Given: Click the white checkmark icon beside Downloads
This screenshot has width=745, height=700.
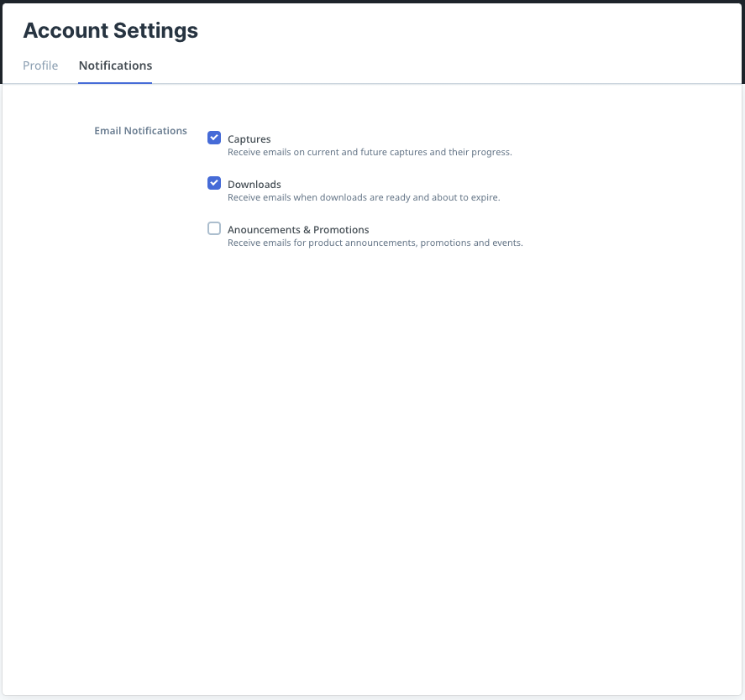Looking at the screenshot, I should [214, 184].
